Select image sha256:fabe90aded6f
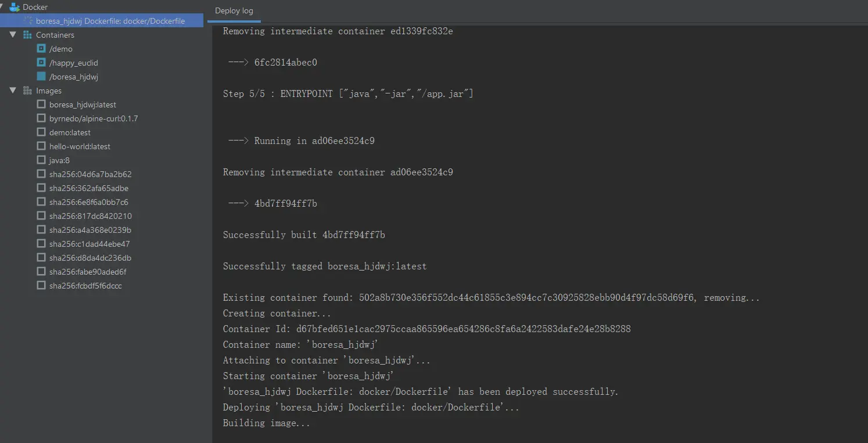The image size is (868, 443). tap(88, 272)
